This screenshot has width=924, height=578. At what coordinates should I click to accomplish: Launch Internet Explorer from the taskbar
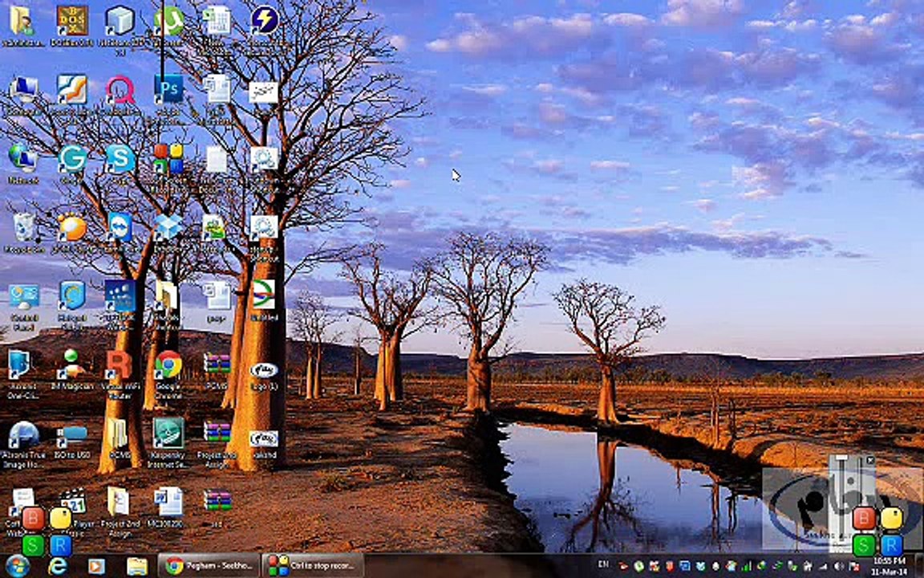pyautogui.click(x=57, y=566)
